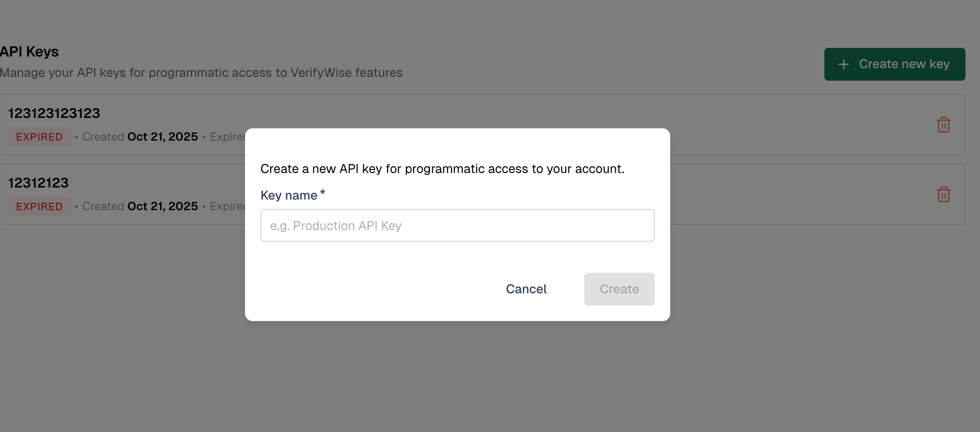
Task: Click the dialog description text
Action: tap(442, 169)
